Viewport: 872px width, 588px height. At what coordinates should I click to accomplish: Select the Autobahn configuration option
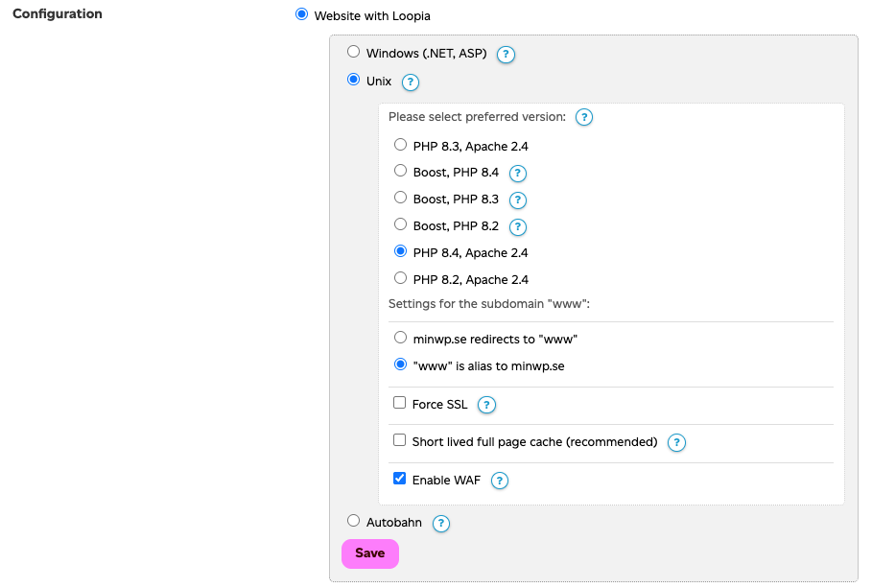[353, 522]
